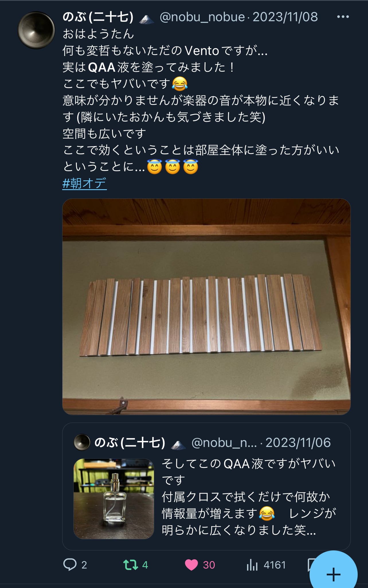Open the main tweet's のぶ(二十七) display name
The height and width of the screenshot is (588, 368).
coord(98,17)
